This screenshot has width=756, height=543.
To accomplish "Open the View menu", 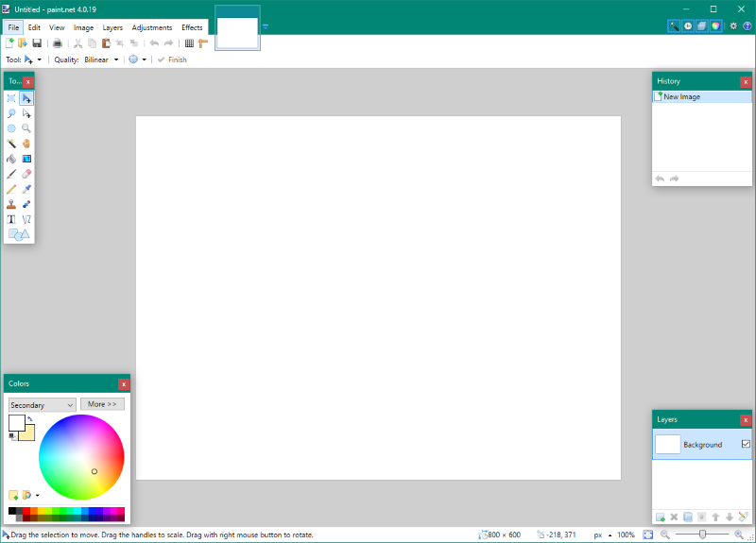I will 57,27.
